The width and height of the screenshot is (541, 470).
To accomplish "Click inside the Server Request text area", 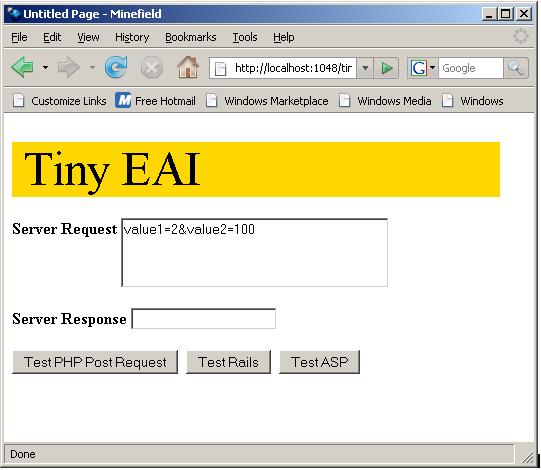I will [255, 253].
